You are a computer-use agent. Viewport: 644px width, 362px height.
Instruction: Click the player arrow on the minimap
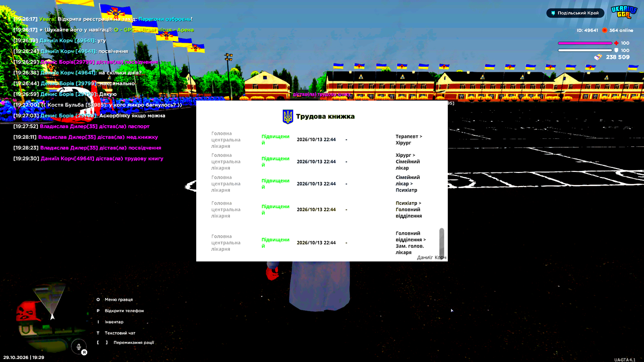52,316
